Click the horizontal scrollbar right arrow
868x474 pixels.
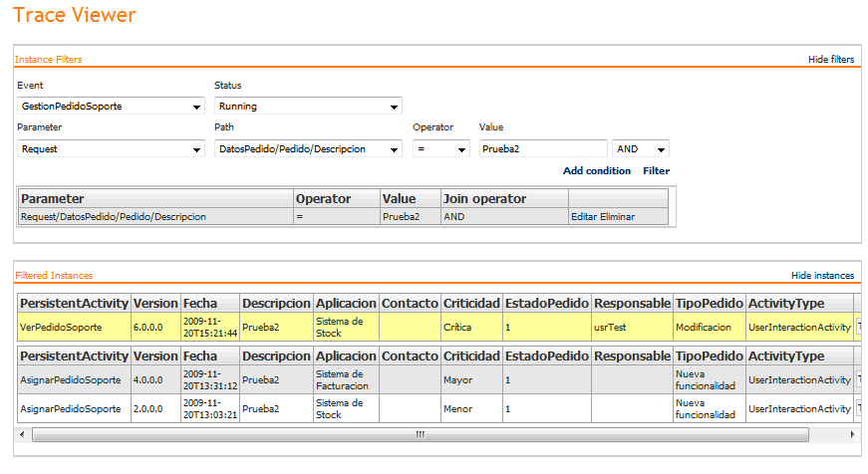851,434
